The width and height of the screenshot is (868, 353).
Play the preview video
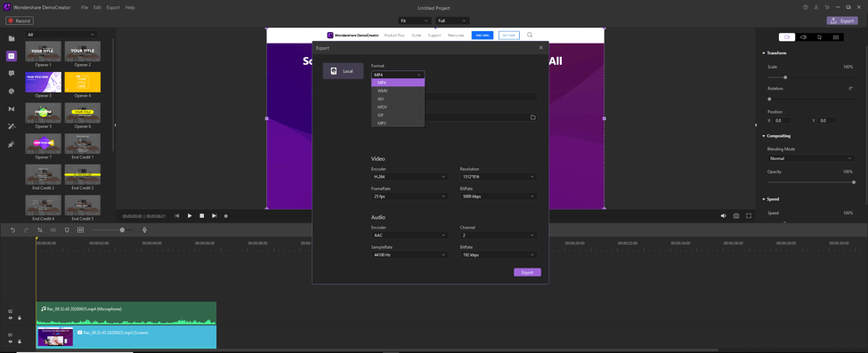point(190,216)
